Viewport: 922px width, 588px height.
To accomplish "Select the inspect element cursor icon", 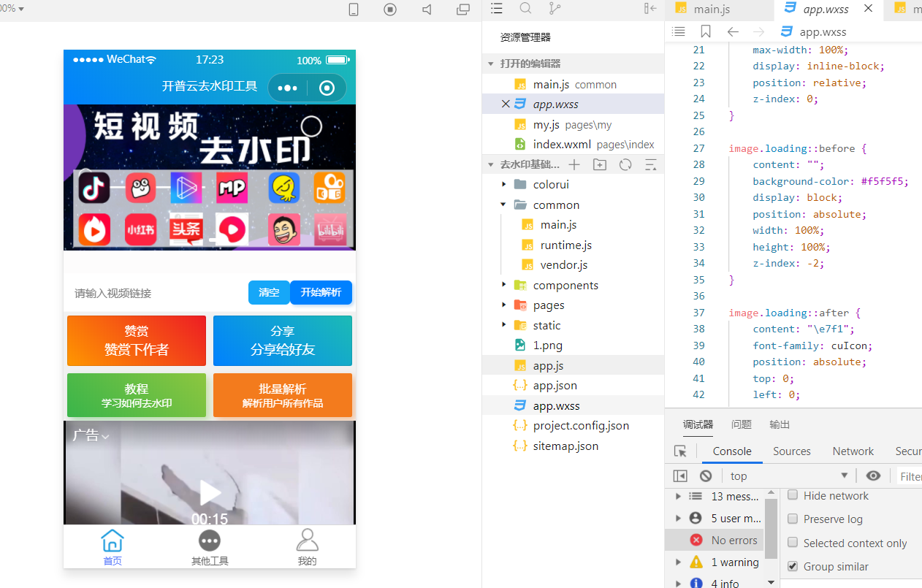I will pyautogui.click(x=680, y=451).
